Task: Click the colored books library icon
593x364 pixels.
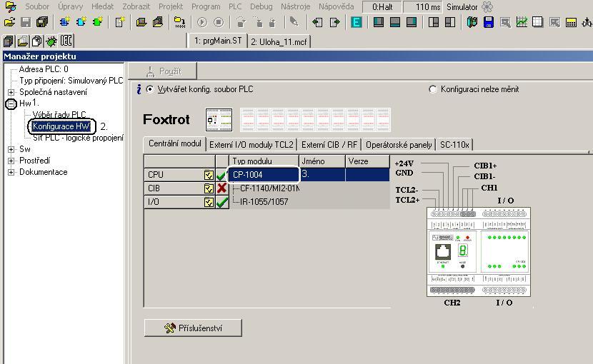Action: tap(472, 22)
